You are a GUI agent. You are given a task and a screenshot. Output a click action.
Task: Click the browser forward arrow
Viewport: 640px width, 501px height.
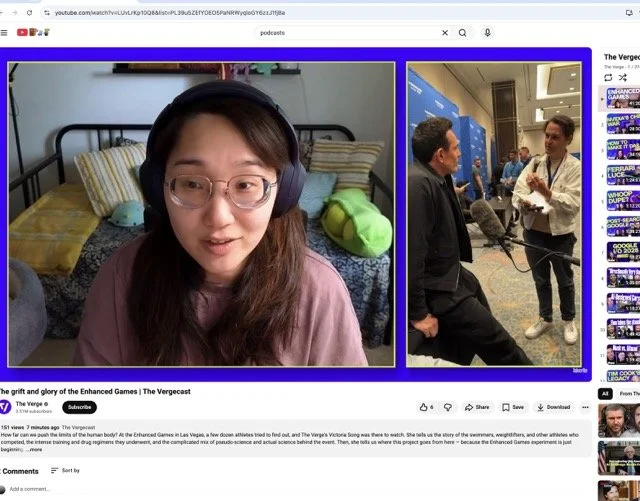pyautogui.click(x=15, y=13)
